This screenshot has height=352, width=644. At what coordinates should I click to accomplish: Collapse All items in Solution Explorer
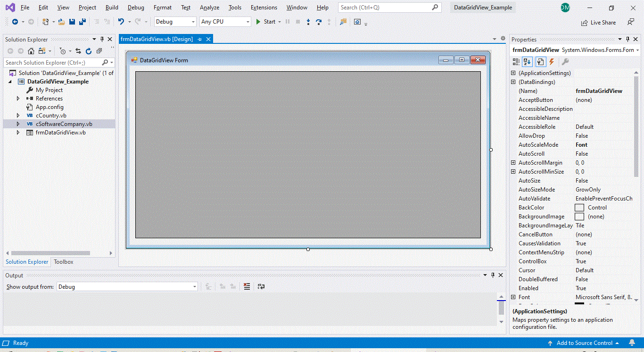(99, 50)
